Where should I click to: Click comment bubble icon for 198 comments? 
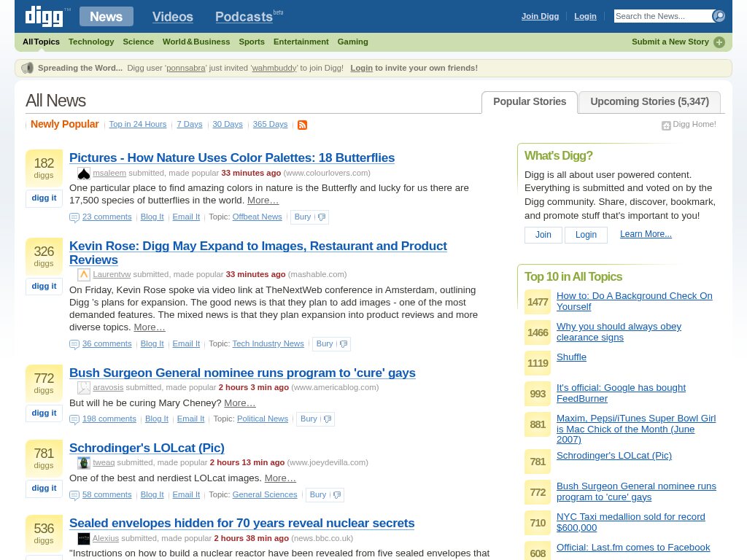[x=74, y=419]
